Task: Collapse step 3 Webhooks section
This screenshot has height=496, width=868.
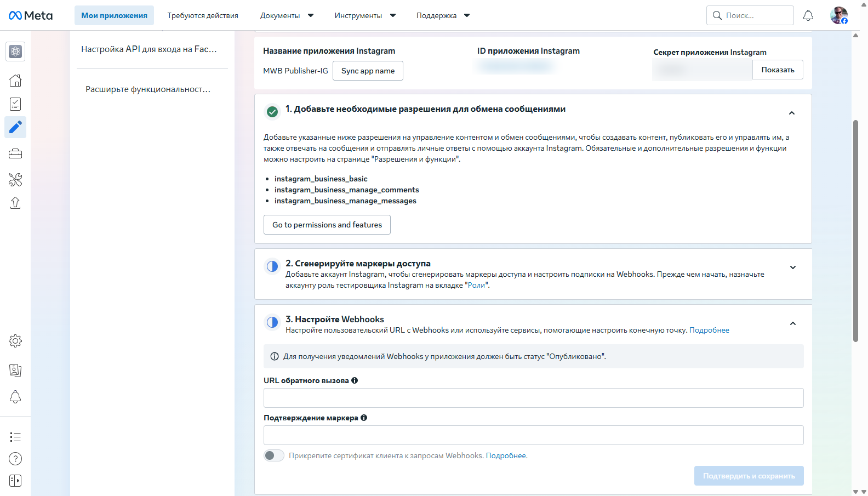Action: point(793,323)
